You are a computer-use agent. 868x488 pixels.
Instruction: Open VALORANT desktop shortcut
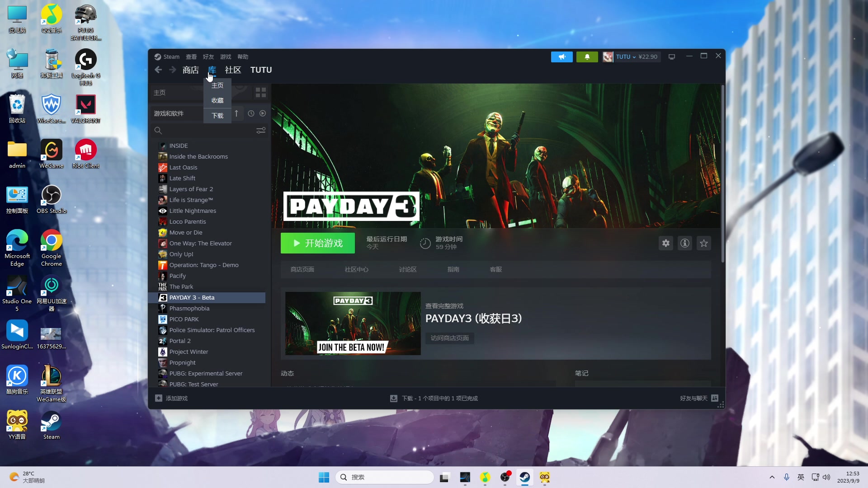85,109
